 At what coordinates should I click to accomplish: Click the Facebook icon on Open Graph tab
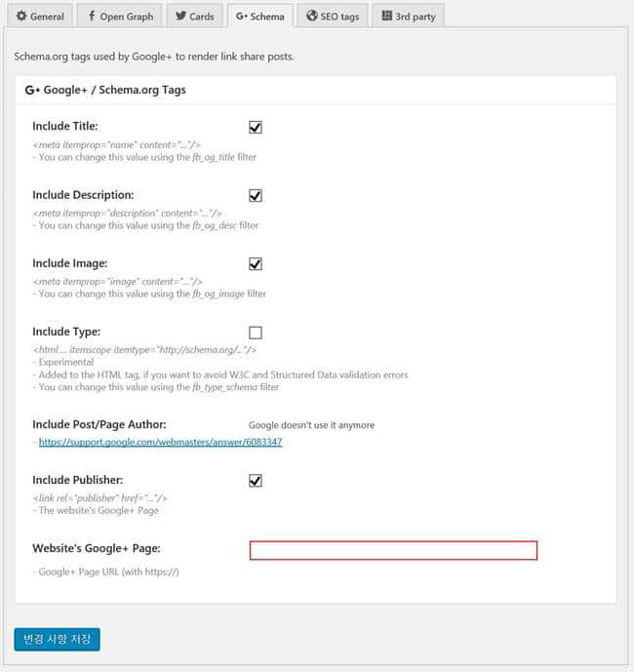[92, 16]
